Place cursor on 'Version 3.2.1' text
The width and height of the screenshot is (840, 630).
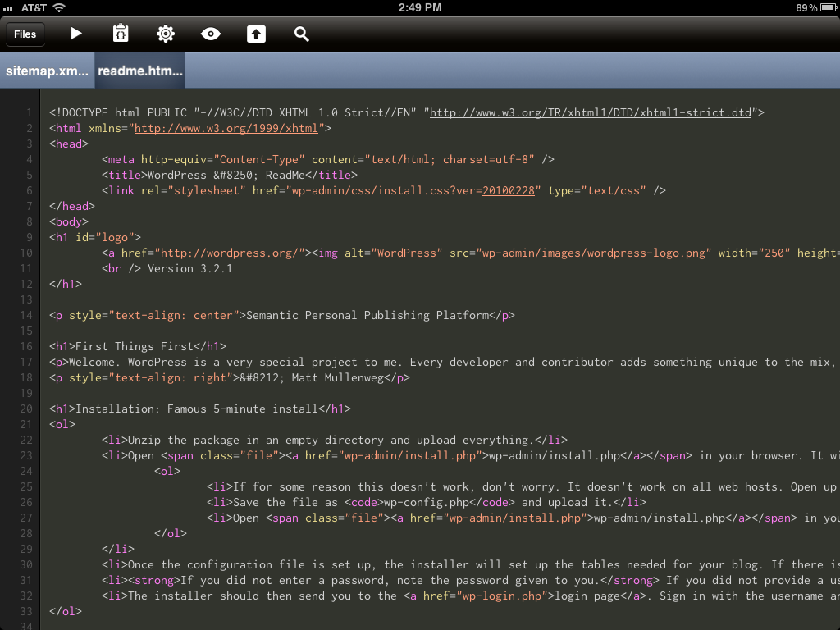point(190,268)
